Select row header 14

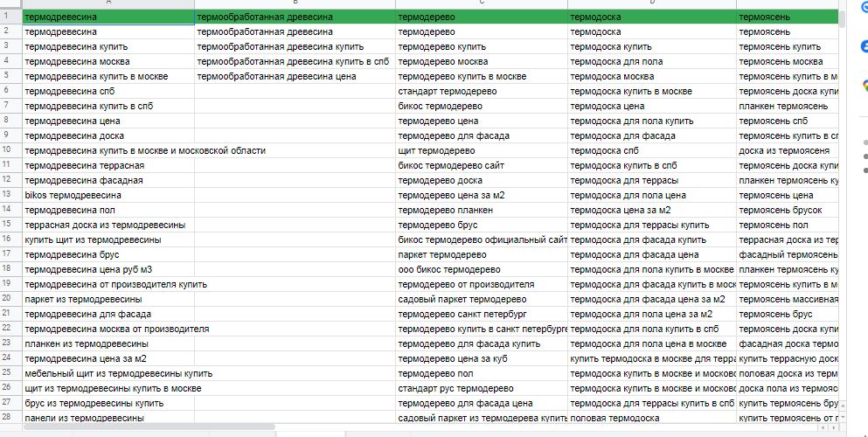click(x=11, y=211)
